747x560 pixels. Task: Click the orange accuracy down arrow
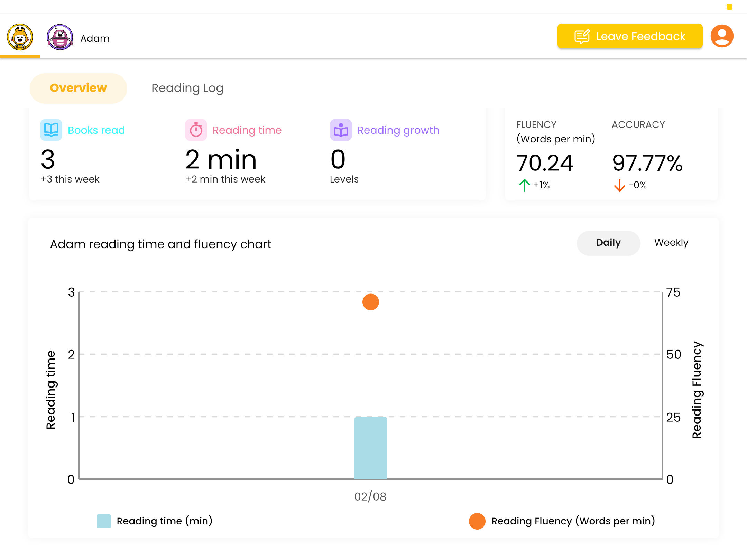[x=619, y=185]
